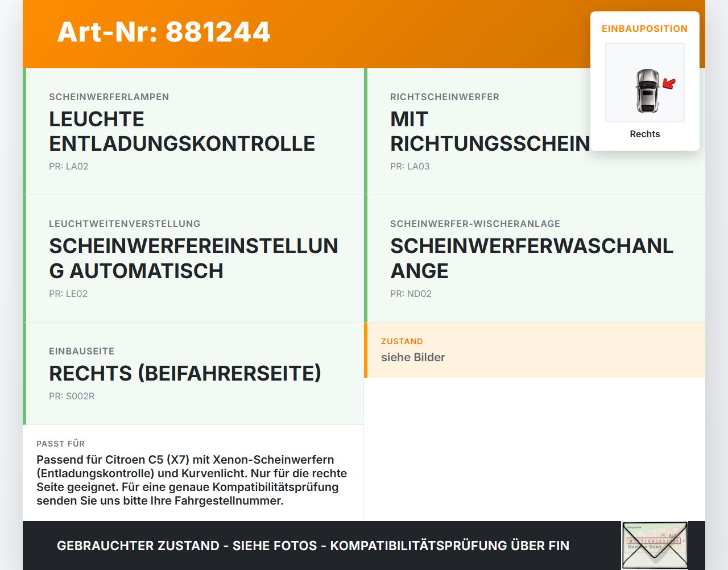Click the GEBRAUCHTER ZUSTAND footer banner text
728x570 pixels.
(313, 546)
